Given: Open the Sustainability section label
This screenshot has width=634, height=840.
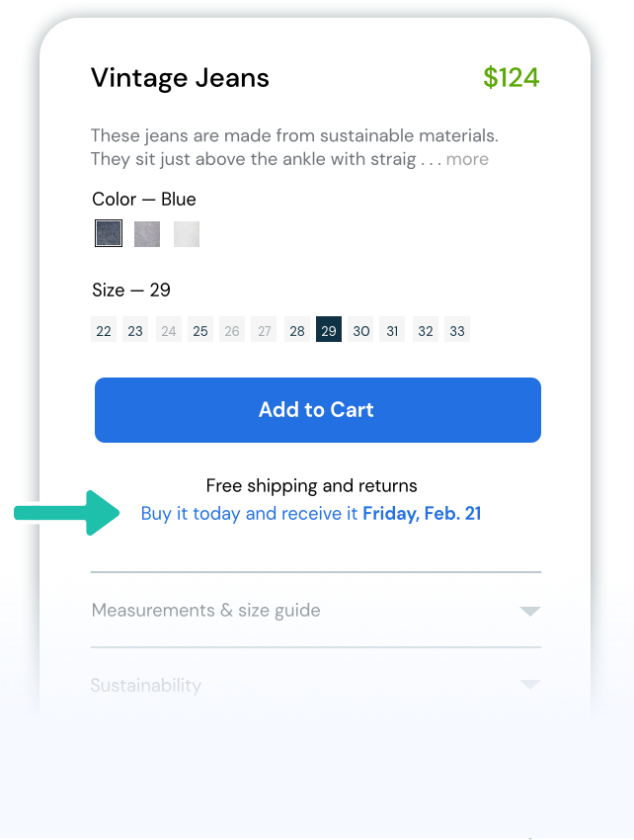Looking at the screenshot, I should coord(145,685).
